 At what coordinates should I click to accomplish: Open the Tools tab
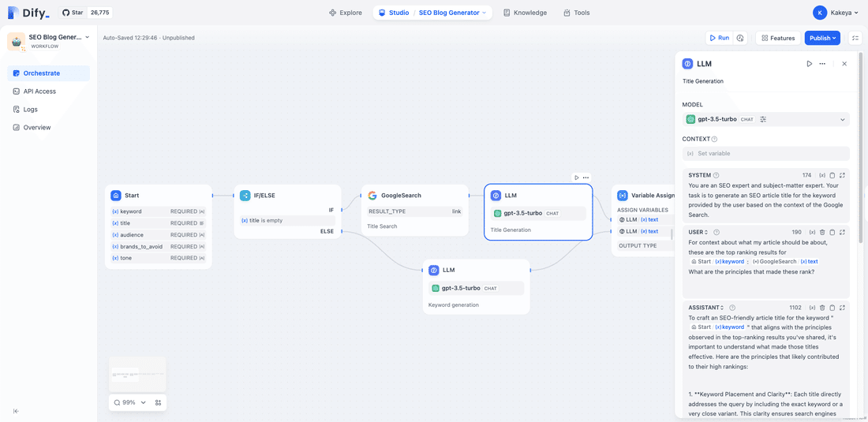pos(576,13)
